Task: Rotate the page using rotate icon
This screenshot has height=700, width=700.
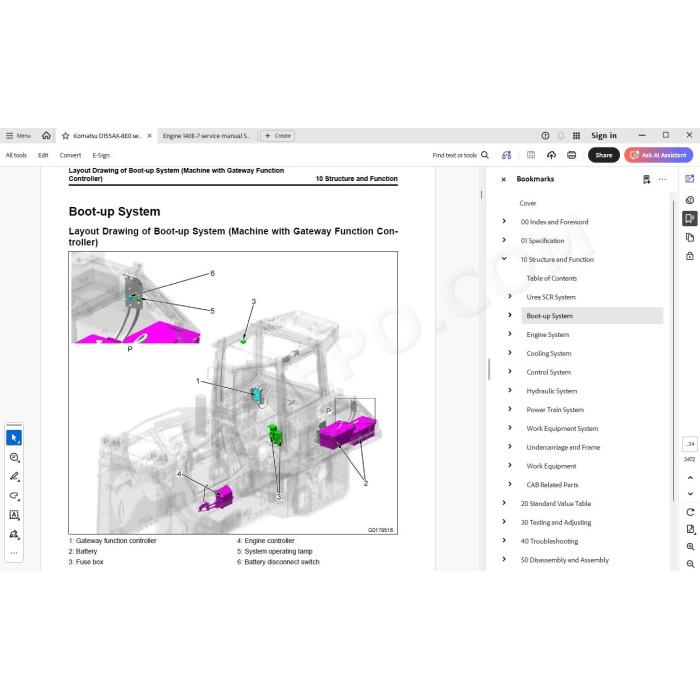Action: pyautogui.click(x=690, y=512)
